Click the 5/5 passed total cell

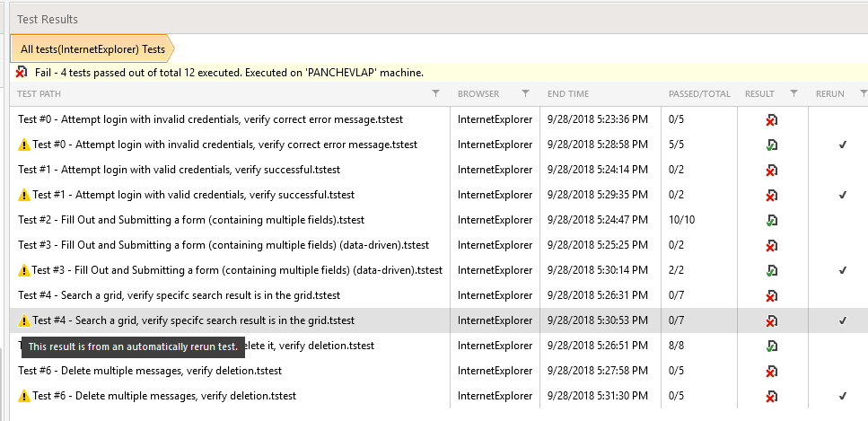coord(676,145)
